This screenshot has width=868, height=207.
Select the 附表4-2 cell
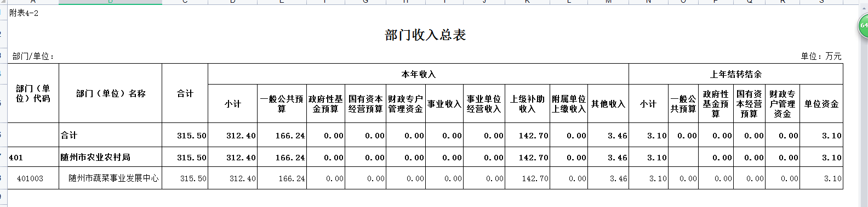pos(24,13)
